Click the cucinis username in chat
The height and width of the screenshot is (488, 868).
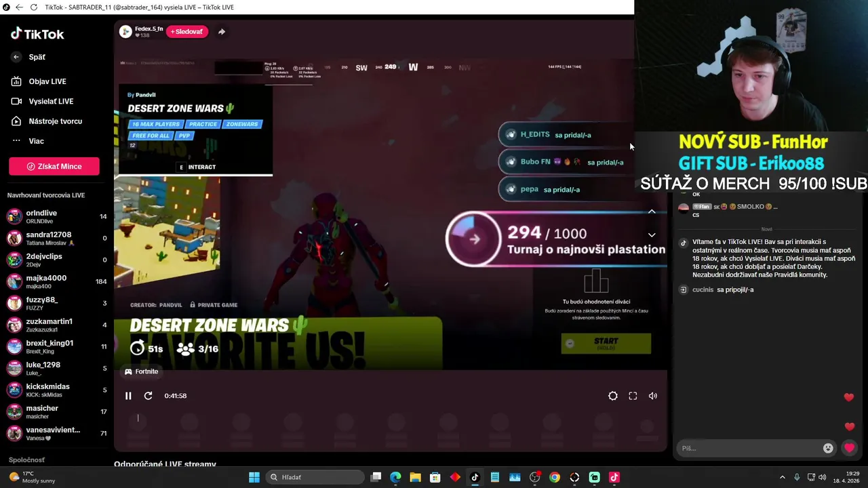point(703,289)
